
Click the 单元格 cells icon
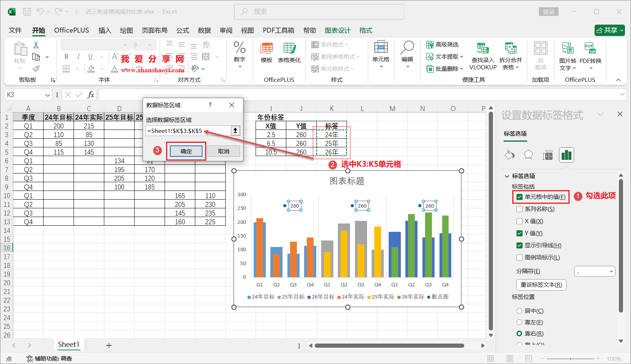(x=381, y=47)
